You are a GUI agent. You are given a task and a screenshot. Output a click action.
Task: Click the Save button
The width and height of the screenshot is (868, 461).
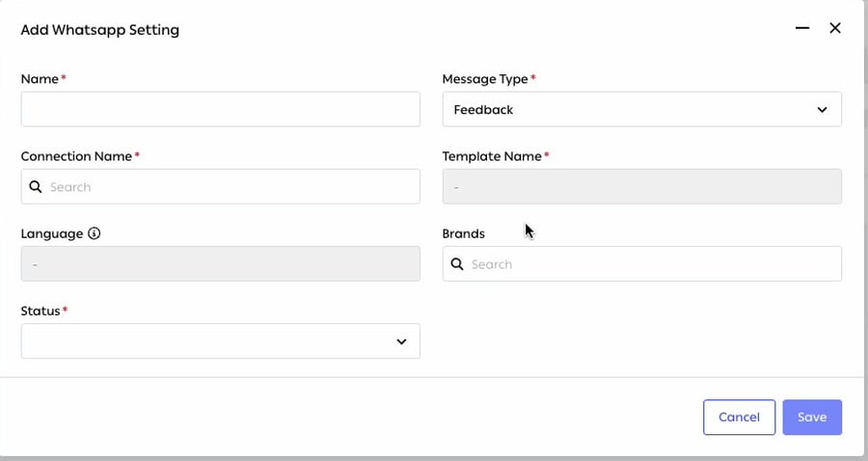click(812, 418)
